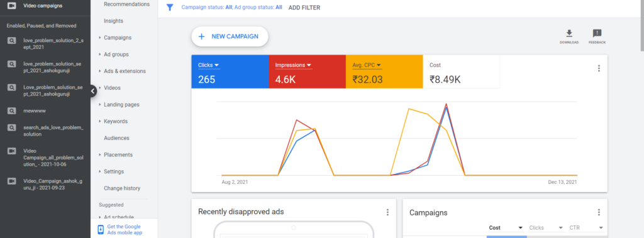Click Recently disapproved ads heading
Screen dimensions: 644x238
[241, 212]
